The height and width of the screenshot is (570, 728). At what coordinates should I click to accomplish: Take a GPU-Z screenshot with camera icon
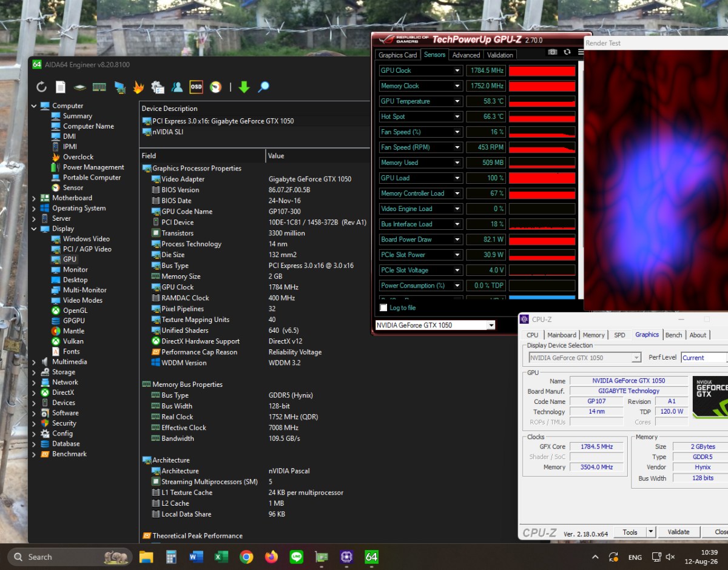[552, 53]
